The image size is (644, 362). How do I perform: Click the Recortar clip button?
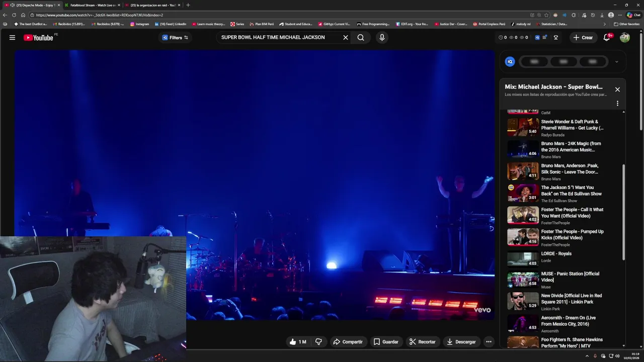pos(422,342)
